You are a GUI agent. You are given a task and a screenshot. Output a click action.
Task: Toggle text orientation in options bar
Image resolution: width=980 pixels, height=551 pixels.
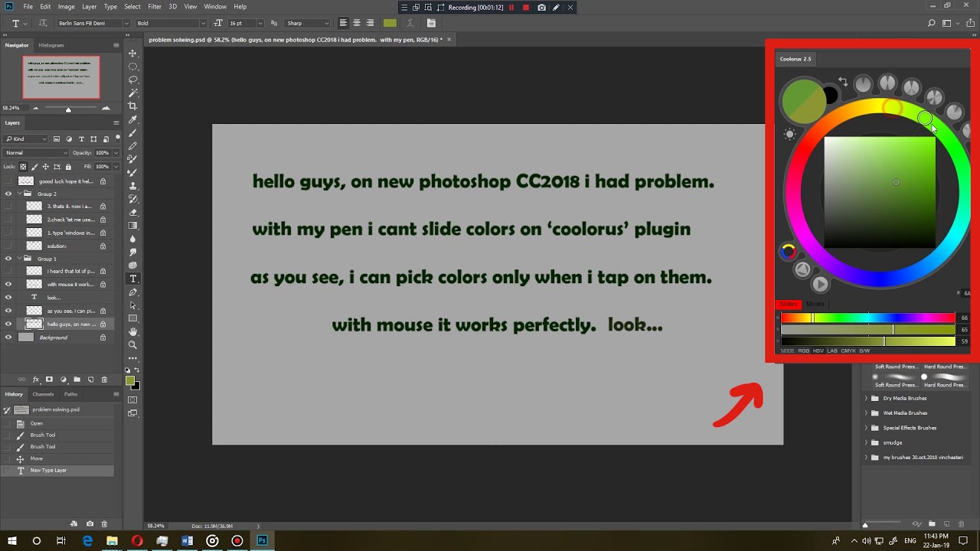(43, 23)
